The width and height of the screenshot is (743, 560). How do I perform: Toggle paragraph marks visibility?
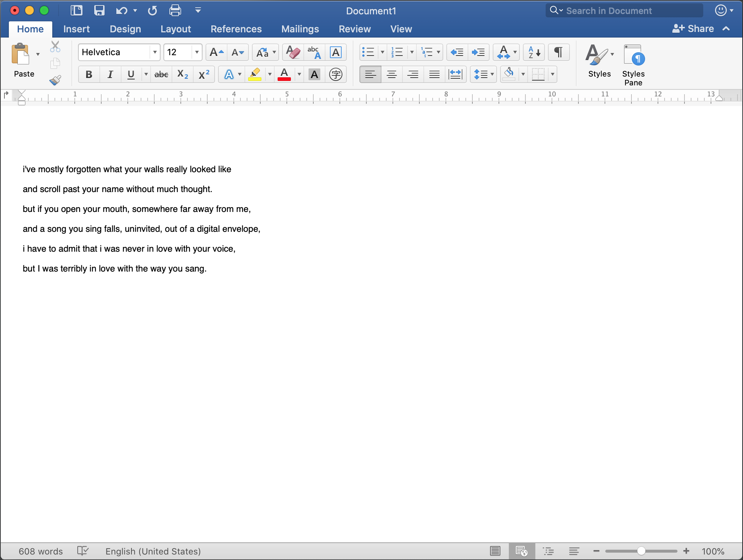559,52
